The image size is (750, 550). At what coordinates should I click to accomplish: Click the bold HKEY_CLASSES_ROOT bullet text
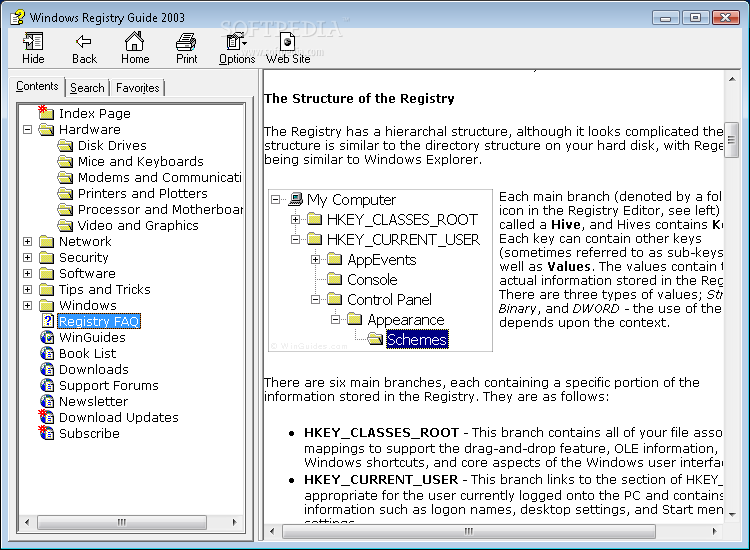point(381,433)
